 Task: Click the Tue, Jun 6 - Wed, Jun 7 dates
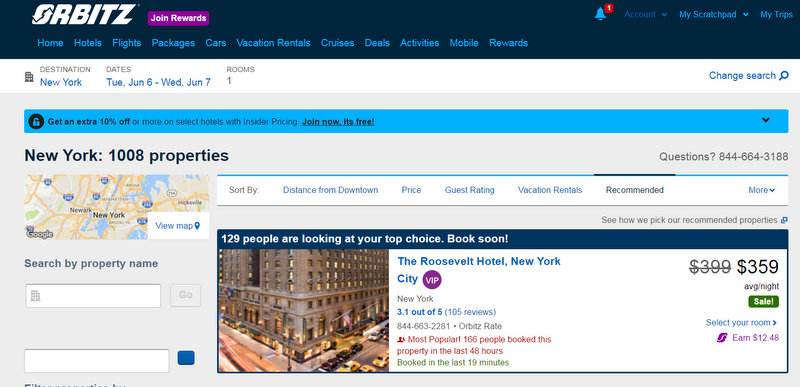158,82
